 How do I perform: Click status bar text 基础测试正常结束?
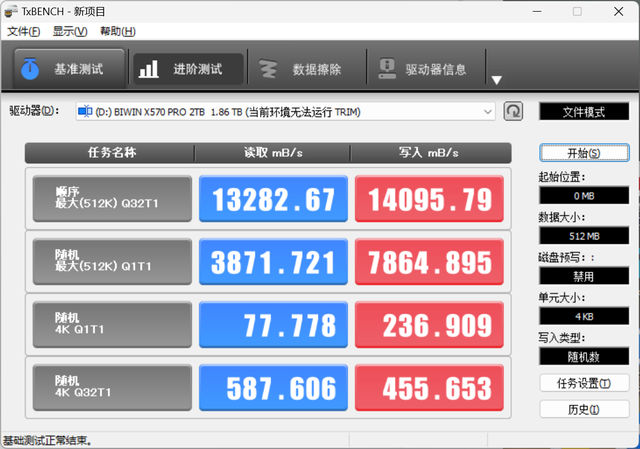(x=47, y=441)
